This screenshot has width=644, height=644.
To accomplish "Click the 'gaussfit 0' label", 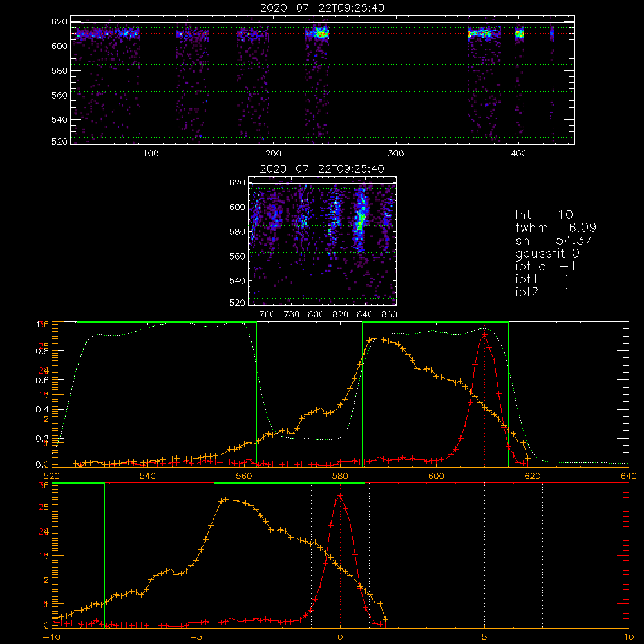I will tap(547, 253).
